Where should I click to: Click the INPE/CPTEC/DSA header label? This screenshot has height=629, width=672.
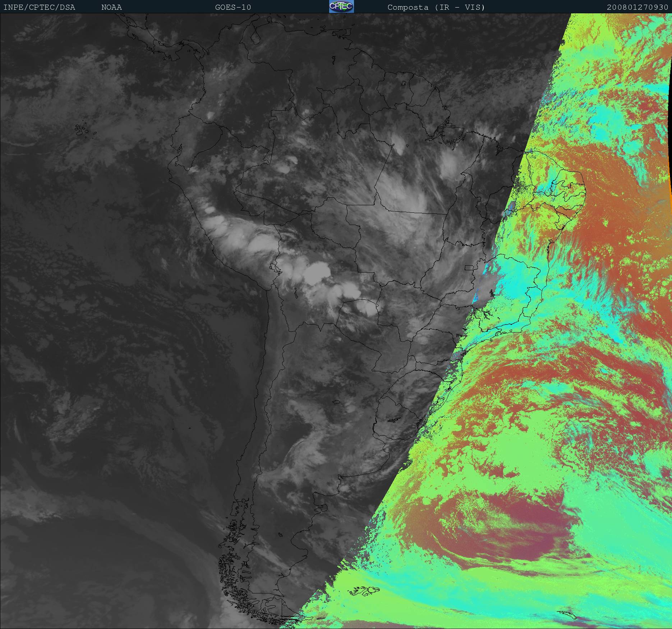[39, 7]
